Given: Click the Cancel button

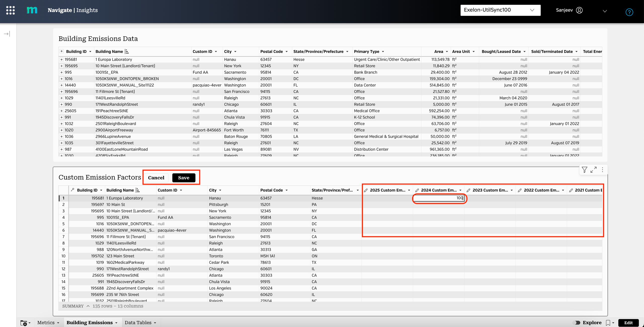Looking at the screenshot, I should tap(156, 178).
